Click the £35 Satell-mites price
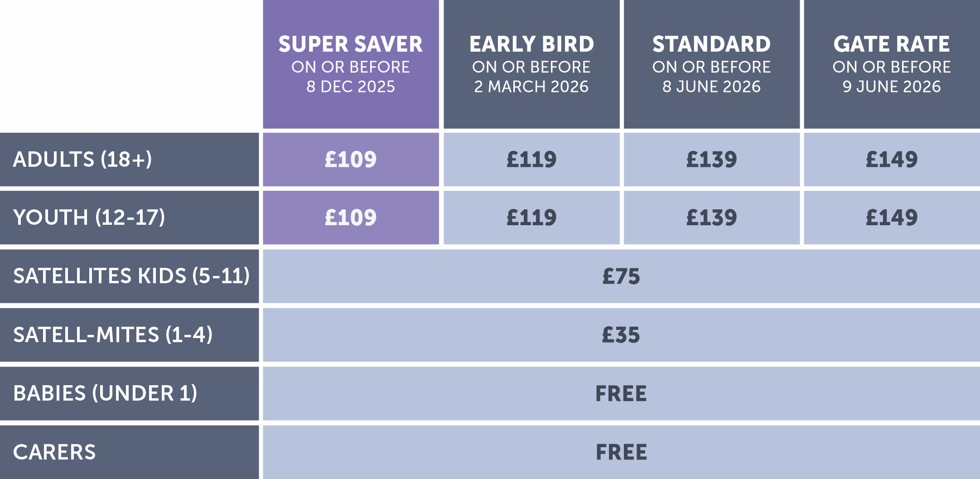The image size is (980, 479). (621, 335)
